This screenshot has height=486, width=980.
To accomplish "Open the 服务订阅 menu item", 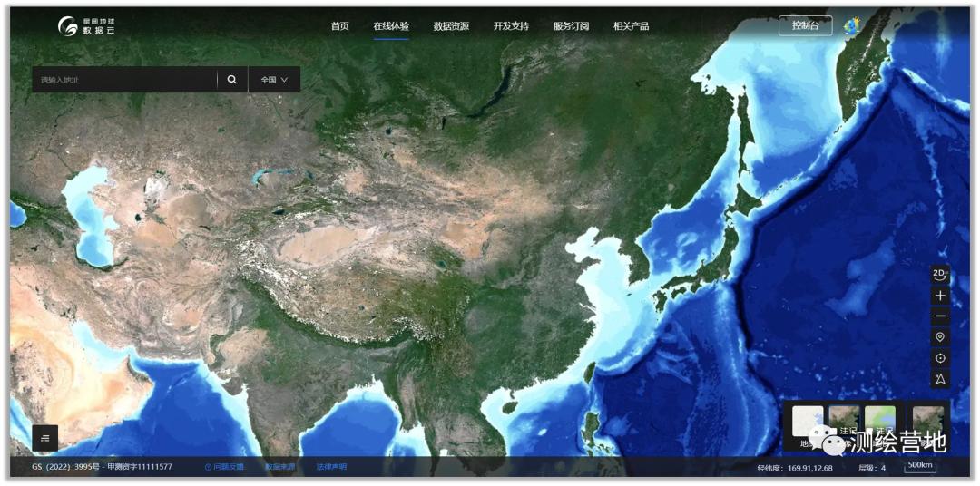I will pos(571,26).
